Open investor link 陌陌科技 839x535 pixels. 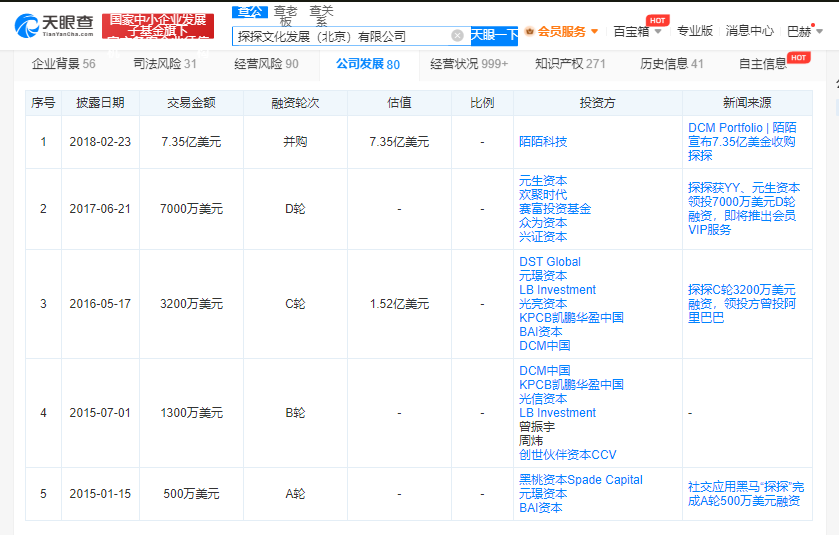click(543, 142)
